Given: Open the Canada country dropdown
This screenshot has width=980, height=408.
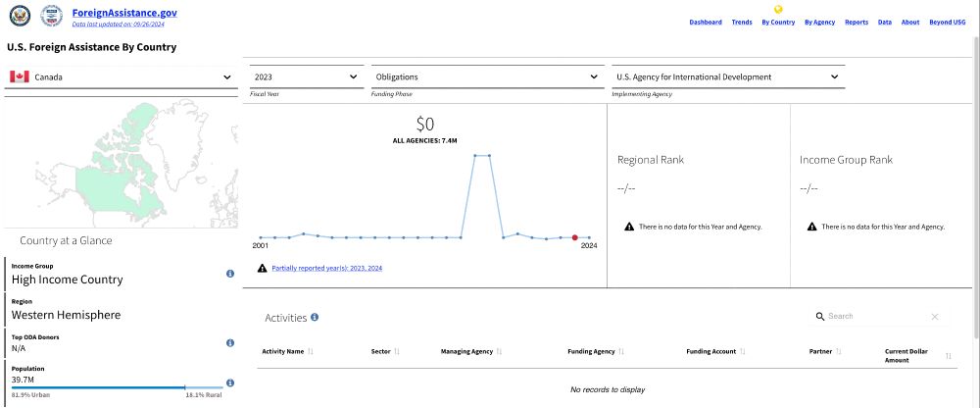Looking at the screenshot, I should (122, 77).
